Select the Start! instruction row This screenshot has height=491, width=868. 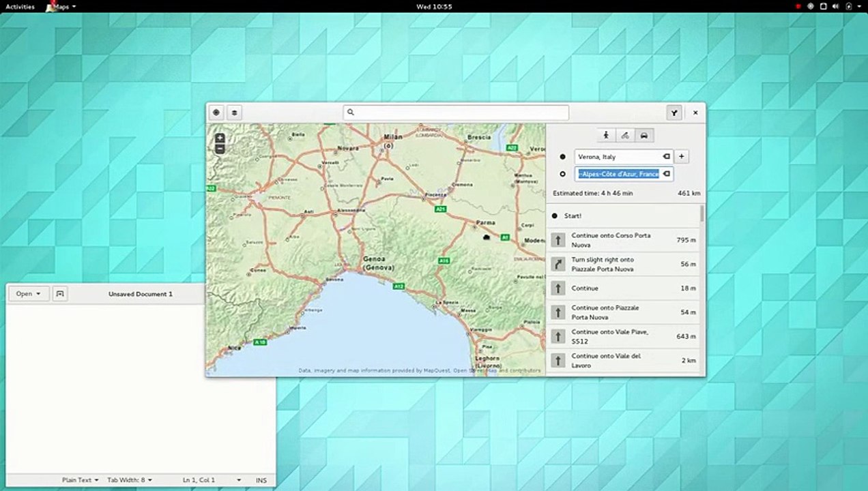pos(622,215)
